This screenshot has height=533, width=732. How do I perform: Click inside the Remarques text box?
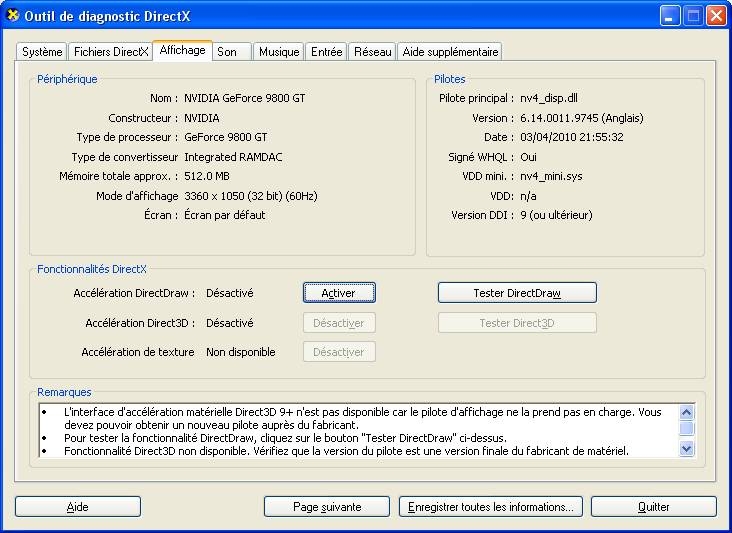click(360, 430)
